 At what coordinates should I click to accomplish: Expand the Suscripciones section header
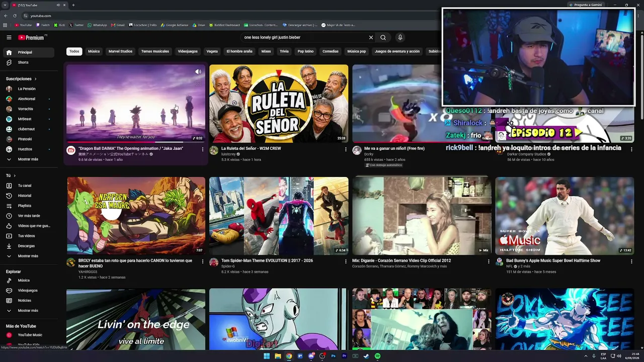[21, 78]
